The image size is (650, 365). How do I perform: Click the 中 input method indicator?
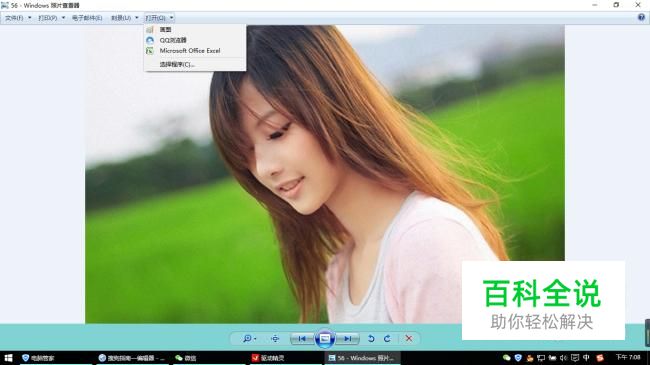click(586, 358)
